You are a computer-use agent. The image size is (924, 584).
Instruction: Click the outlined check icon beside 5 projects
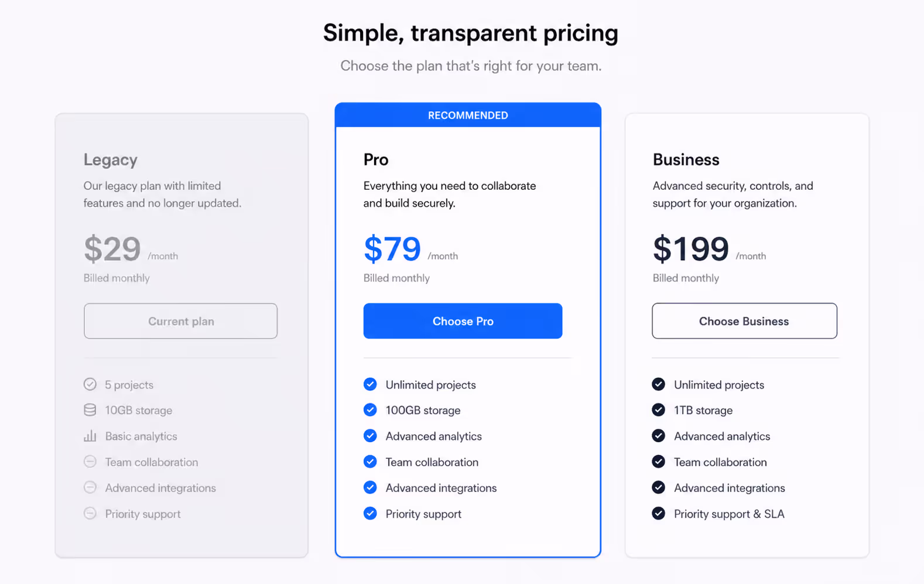tap(90, 384)
